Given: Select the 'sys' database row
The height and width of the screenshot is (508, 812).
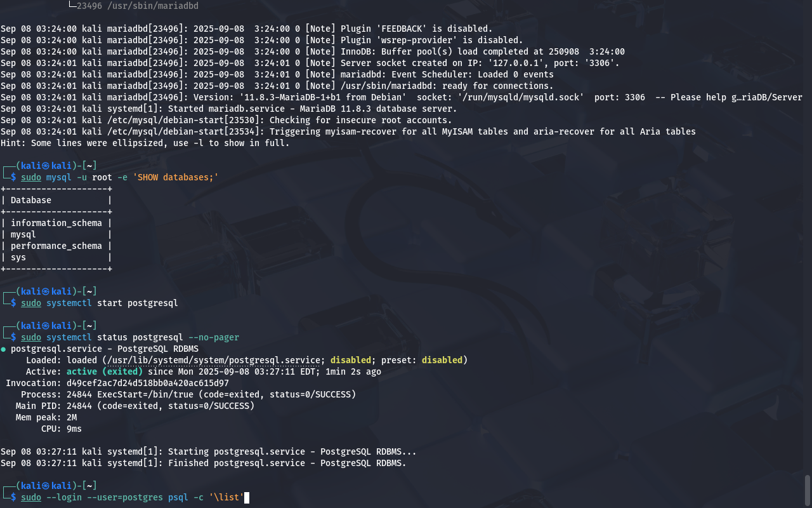Looking at the screenshot, I should 56,257.
